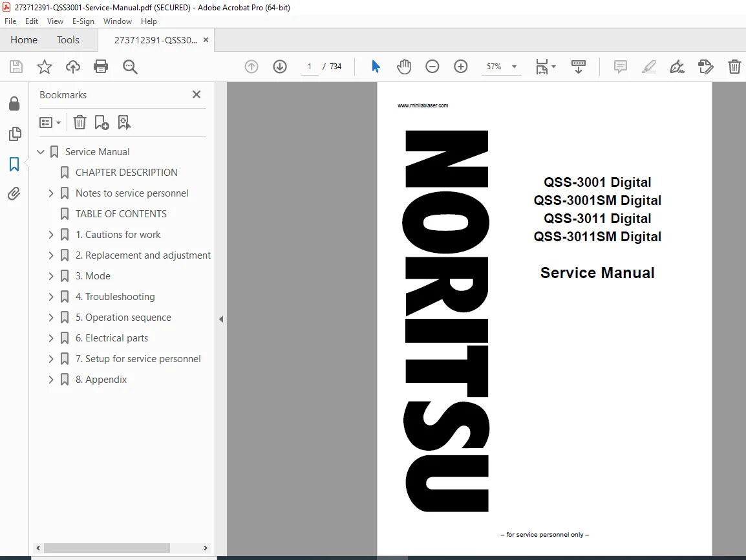746x560 pixels.
Task: Click the page number input field
Action: tap(309, 67)
